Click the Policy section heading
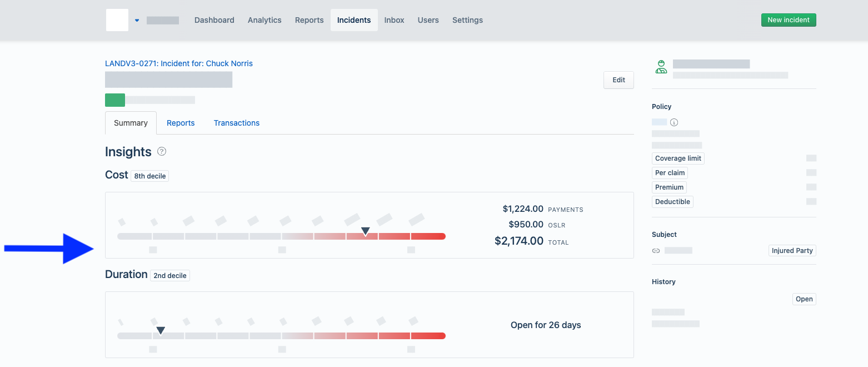Viewport: 868px width, 367px height. 662,107
